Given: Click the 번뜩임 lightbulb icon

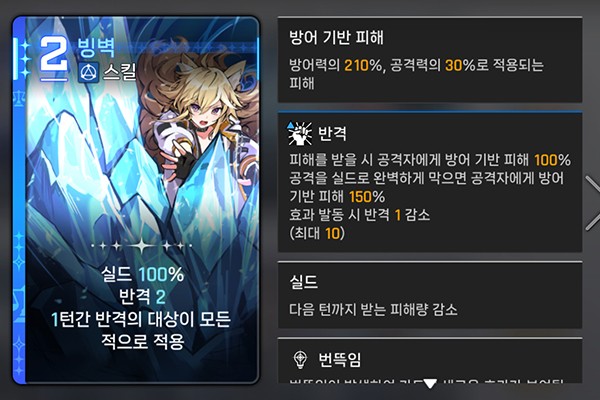Looking at the screenshot, I should pyautogui.click(x=300, y=359).
